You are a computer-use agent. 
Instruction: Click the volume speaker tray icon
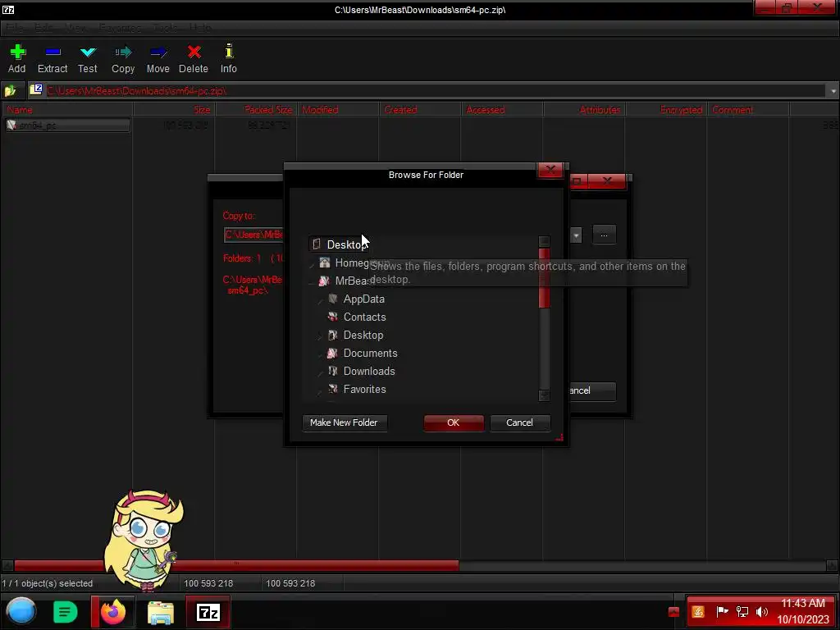point(761,612)
